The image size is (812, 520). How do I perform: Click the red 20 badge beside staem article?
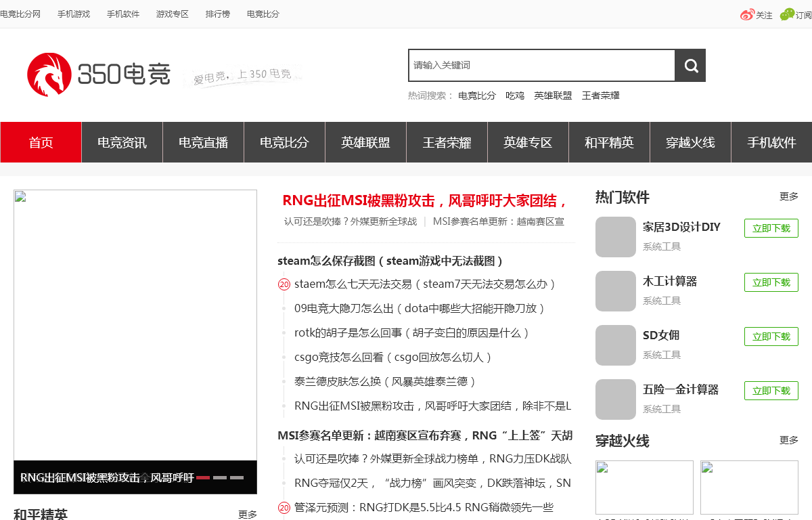(284, 284)
